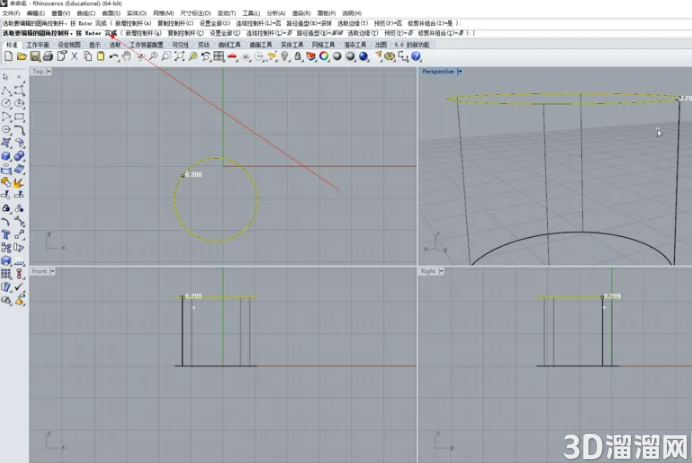This screenshot has width=692, height=463.
Task: Toggle 修剪并组合(I) option in the active command line
Action: tap(443, 33)
